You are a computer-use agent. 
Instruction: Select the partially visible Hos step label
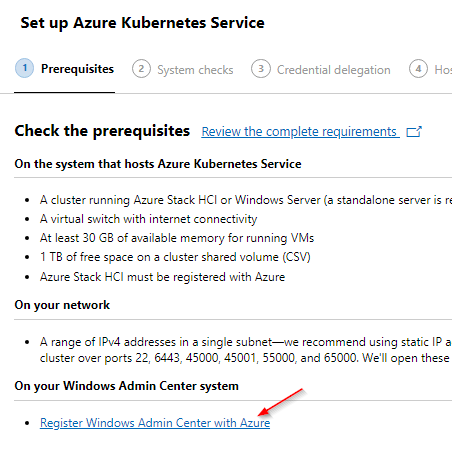tap(443, 70)
